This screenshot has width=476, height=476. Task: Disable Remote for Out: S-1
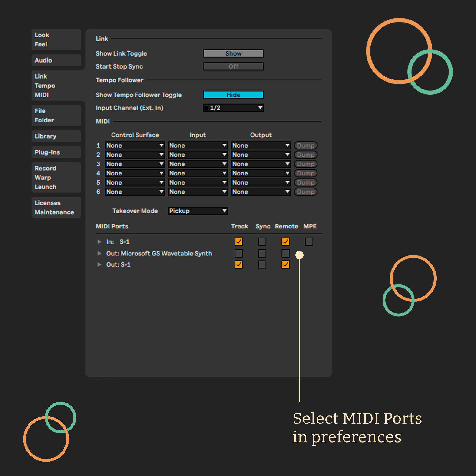(286, 264)
